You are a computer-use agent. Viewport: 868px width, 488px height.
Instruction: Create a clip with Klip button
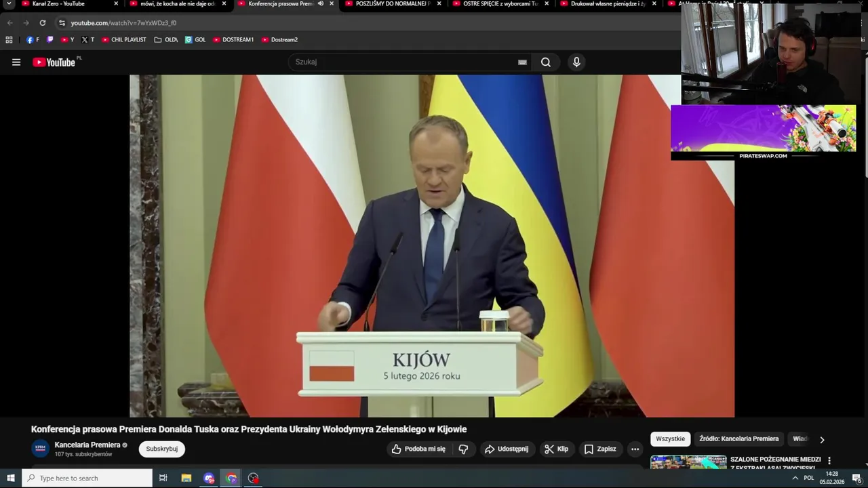pos(557,449)
